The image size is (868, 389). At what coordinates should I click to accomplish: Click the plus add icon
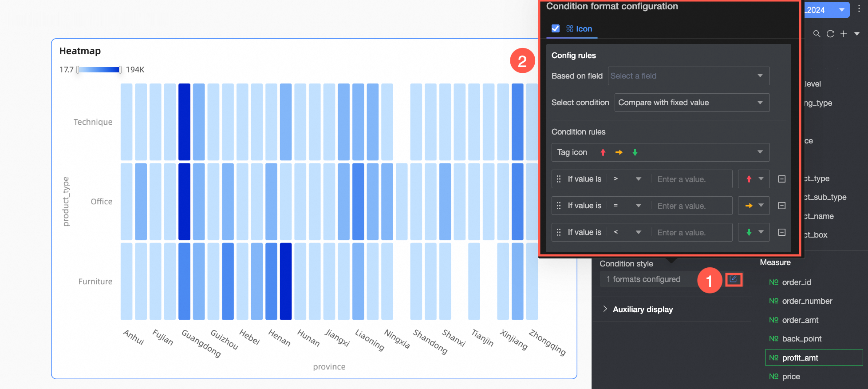[x=844, y=34]
